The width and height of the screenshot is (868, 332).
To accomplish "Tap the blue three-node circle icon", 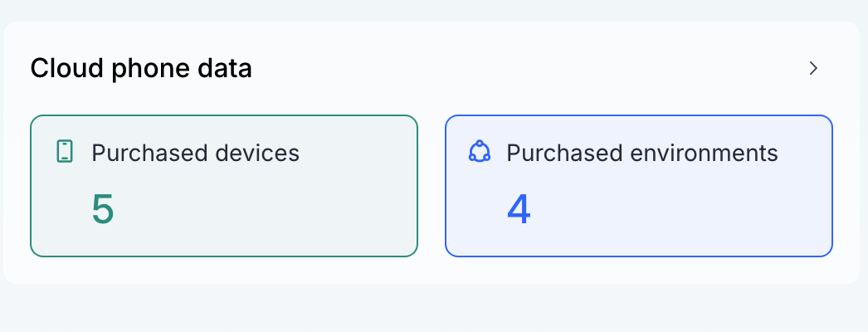I will tap(480, 152).
